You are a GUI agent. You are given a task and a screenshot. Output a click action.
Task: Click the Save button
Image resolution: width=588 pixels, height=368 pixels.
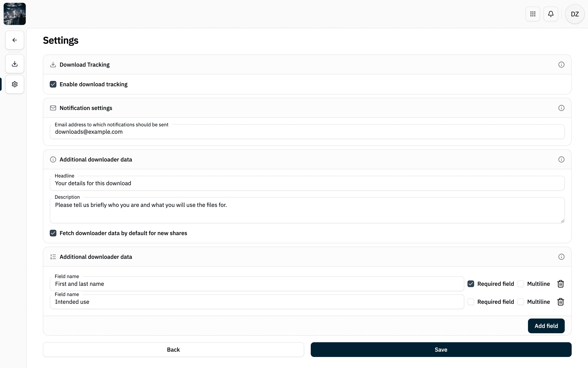click(441, 350)
